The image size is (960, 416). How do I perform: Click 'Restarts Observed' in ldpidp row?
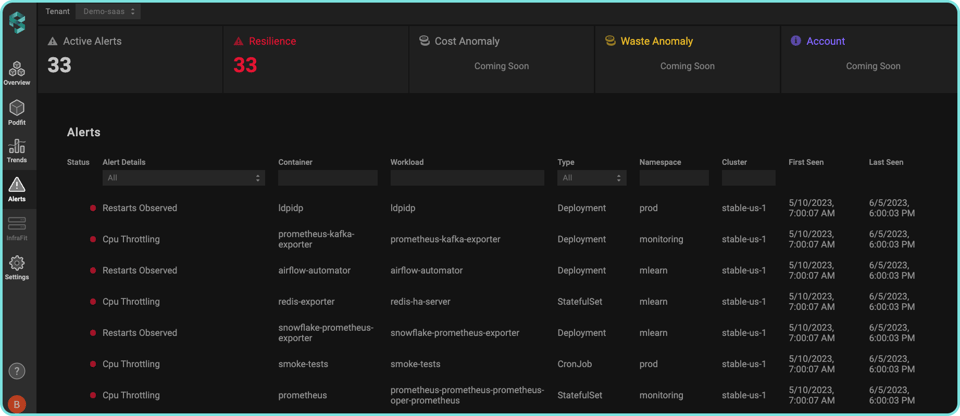click(x=140, y=208)
